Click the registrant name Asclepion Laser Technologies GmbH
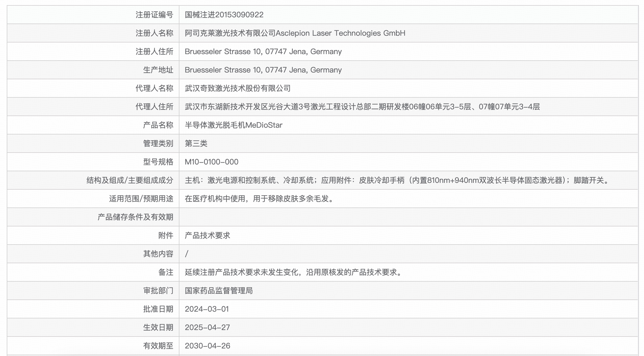 [x=295, y=33]
